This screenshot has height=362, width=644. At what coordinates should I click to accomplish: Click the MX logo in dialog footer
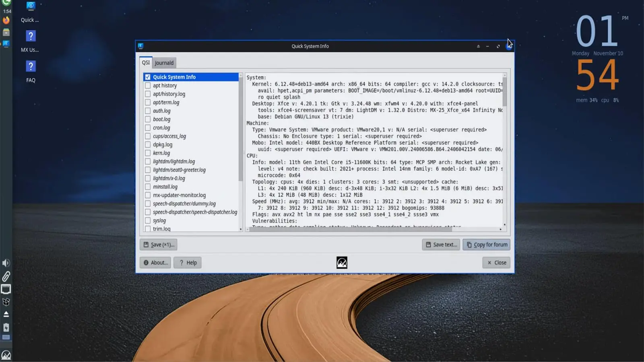pos(342,263)
